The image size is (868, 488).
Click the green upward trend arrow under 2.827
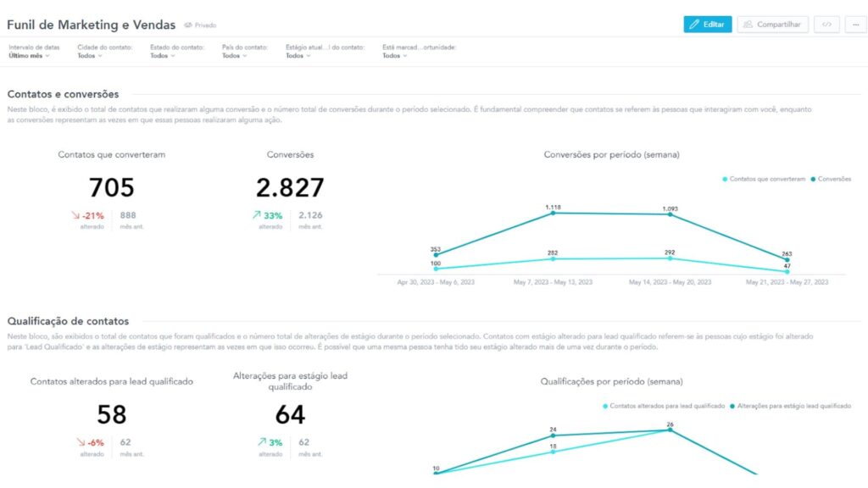255,215
